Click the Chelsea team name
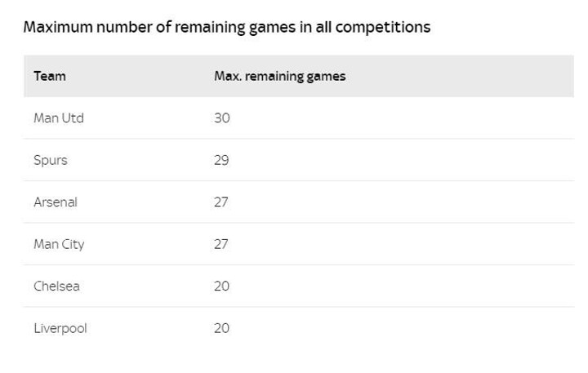 click(x=56, y=286)
